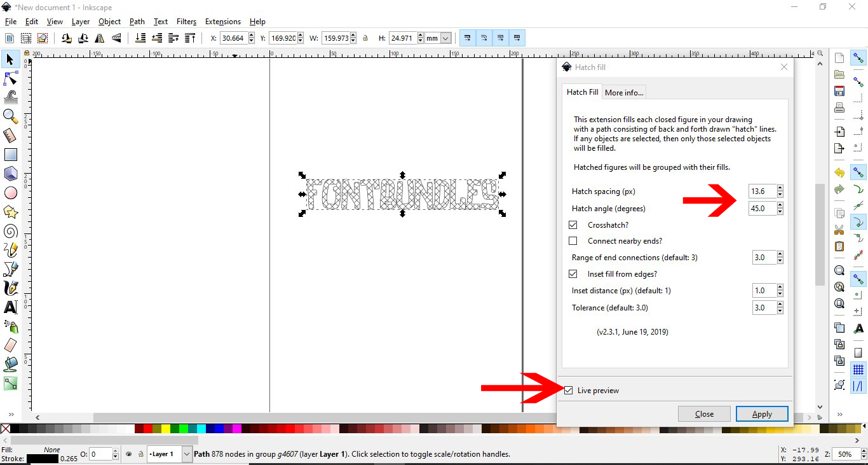868x465 pixels.
Task: Select the Paint Bucket tool
Action: 10,364
